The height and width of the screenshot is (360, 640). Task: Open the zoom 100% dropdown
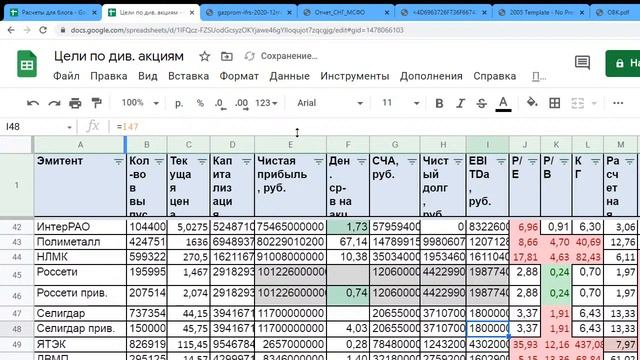[140, 103]
